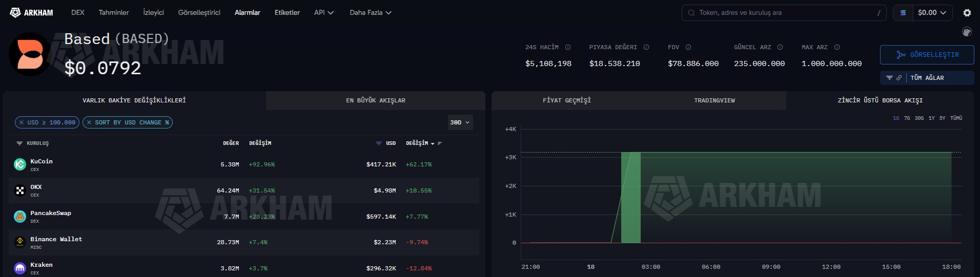Click the purple filter icon next to USD header

pyautogui.click(x=379, y=143)
